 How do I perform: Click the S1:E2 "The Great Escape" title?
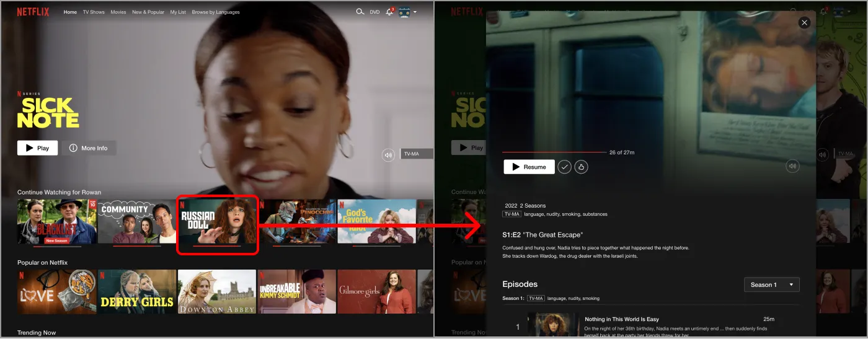542,235
